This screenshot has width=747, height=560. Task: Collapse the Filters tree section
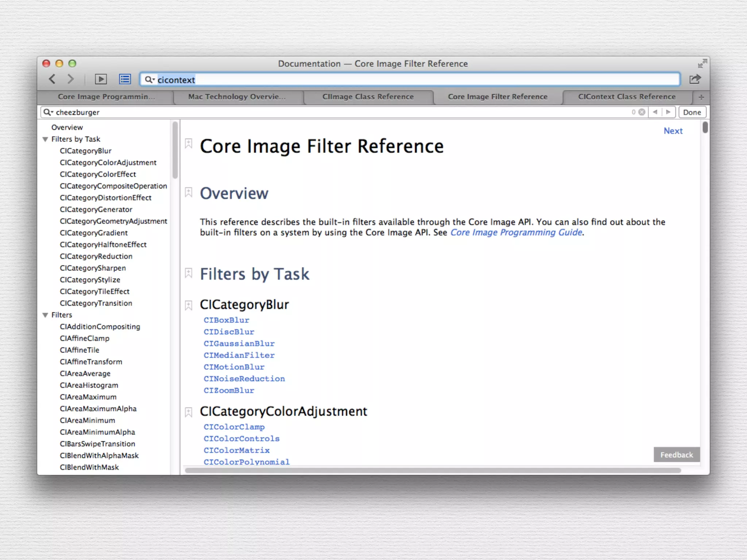click(45, 315)
